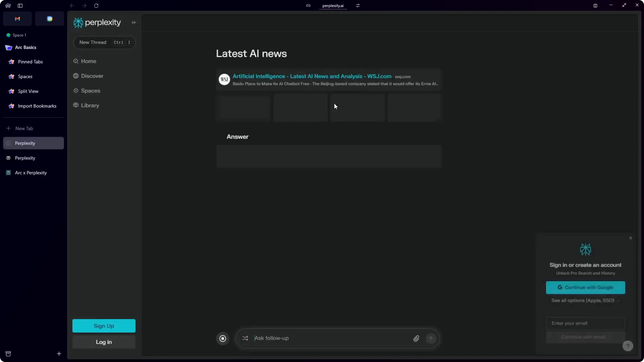This screenshot has height=362, width=644.
Task: Open the Perplexity home logo
Action: point(97,22)
